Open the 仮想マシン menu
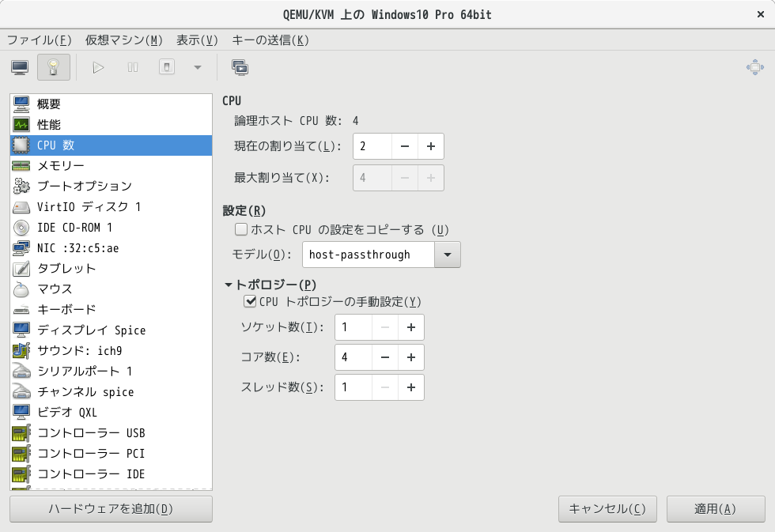 tap(123, 40)
